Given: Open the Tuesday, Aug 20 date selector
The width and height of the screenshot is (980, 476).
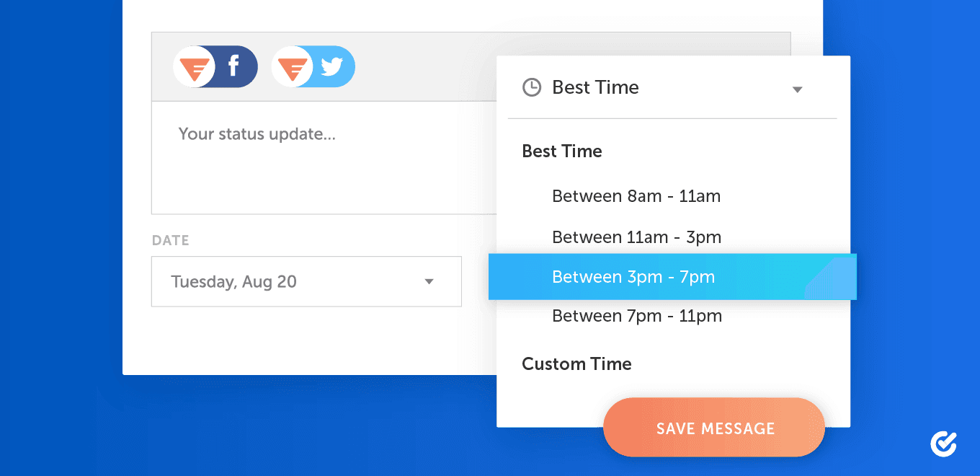Looking at the screenshot, I should pyautogui.click(x=306, y=281).
